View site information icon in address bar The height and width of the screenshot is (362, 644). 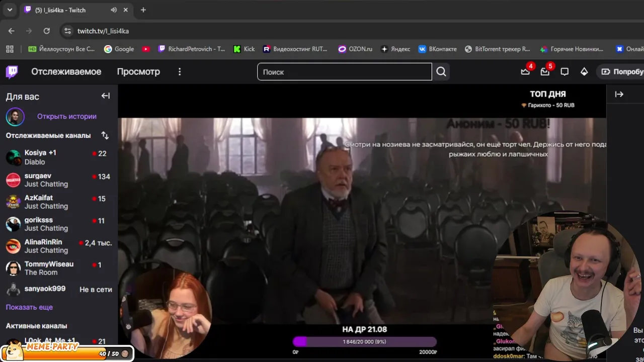coord(67,31)
